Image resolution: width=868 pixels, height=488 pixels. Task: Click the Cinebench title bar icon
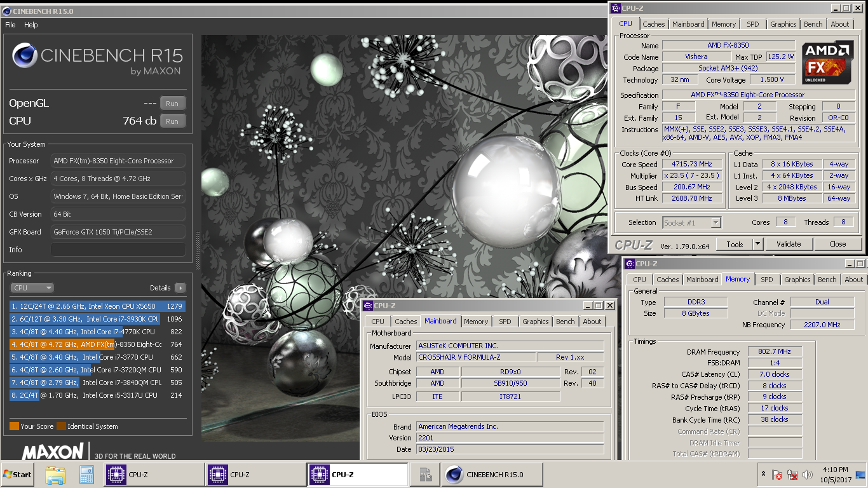6,11
